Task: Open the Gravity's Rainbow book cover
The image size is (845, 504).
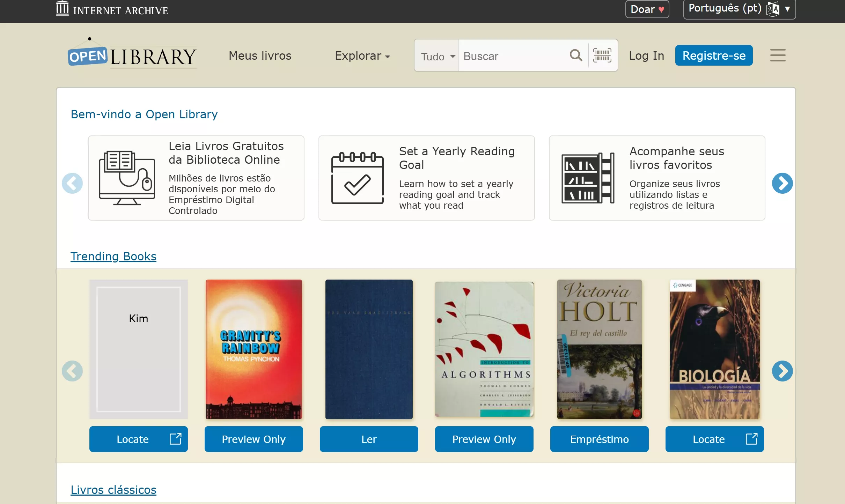Action: click(x=254, y=349)
